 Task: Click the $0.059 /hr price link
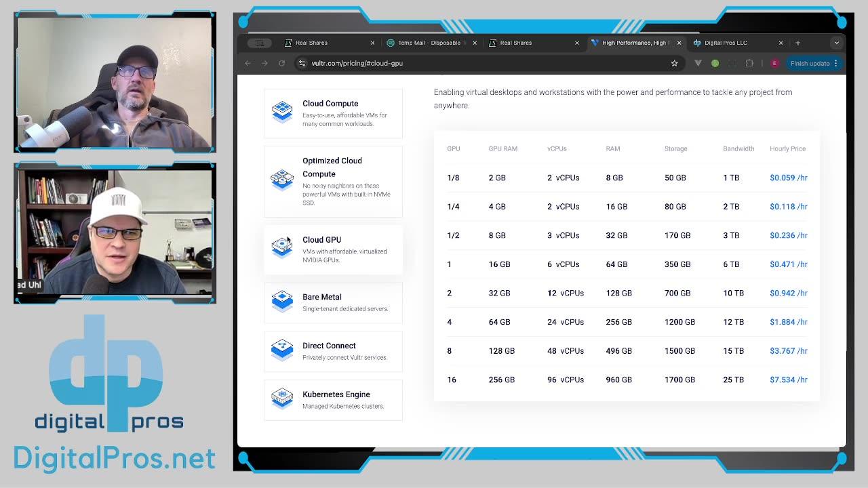tap(789, 178)
